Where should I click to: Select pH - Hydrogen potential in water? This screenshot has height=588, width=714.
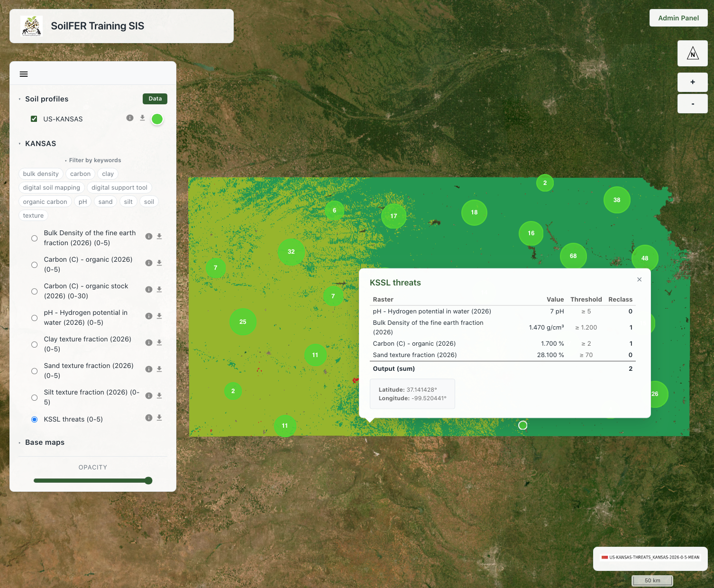click(x=34, y=318)
